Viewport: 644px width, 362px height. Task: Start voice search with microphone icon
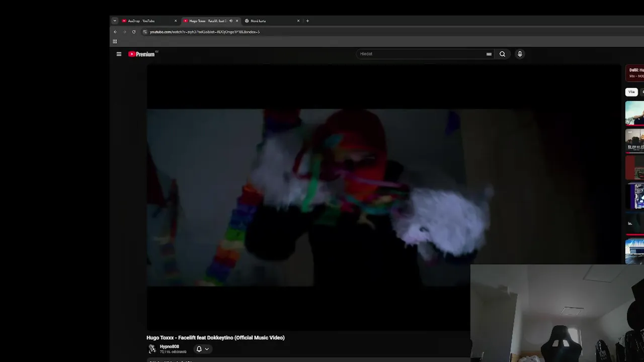[x=520, y=54]
